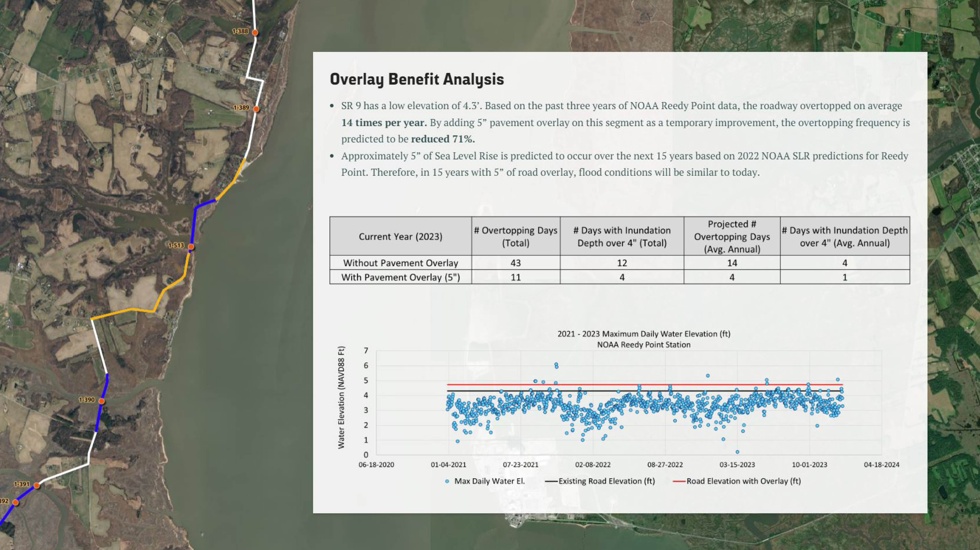Click the 1-391 map marker
The image size is (980, 550).
(36, 485)
